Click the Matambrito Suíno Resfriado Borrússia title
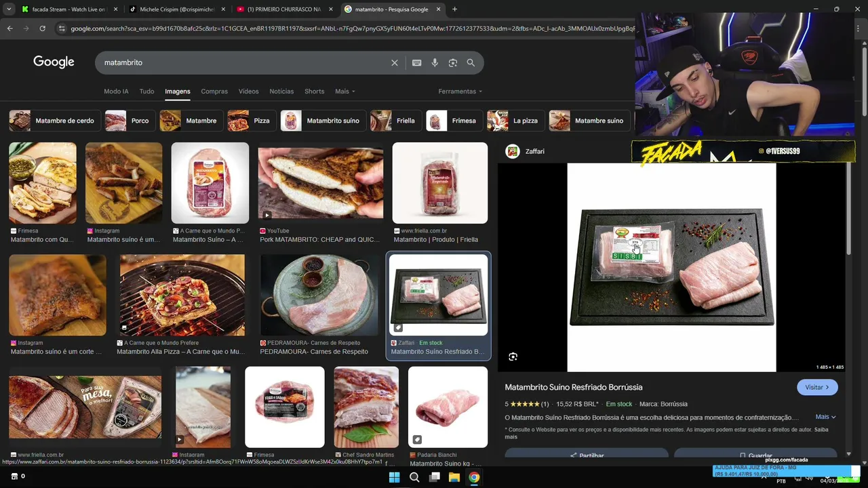The height and width of the screenshot is (488, 868). point(574,387)
